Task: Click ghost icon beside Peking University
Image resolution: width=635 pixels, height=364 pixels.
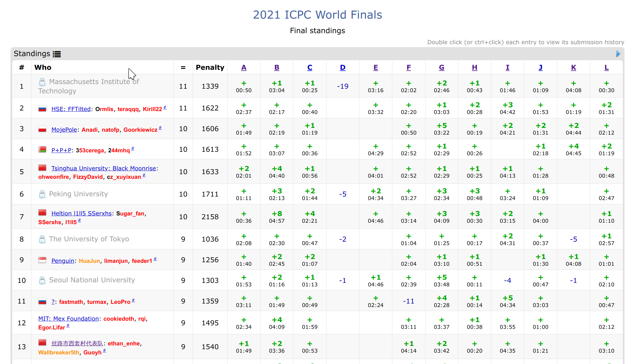Action: point(42,194)
